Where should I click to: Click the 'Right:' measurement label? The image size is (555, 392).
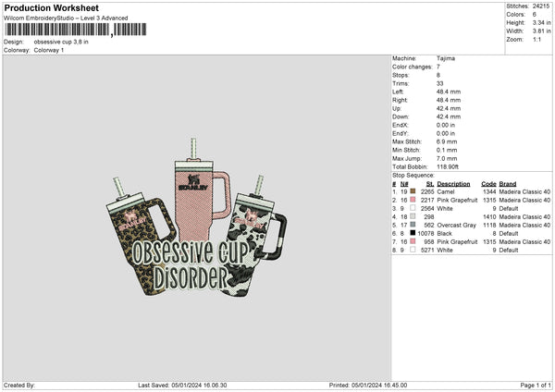pyautogui.click(x=400, y=100)
